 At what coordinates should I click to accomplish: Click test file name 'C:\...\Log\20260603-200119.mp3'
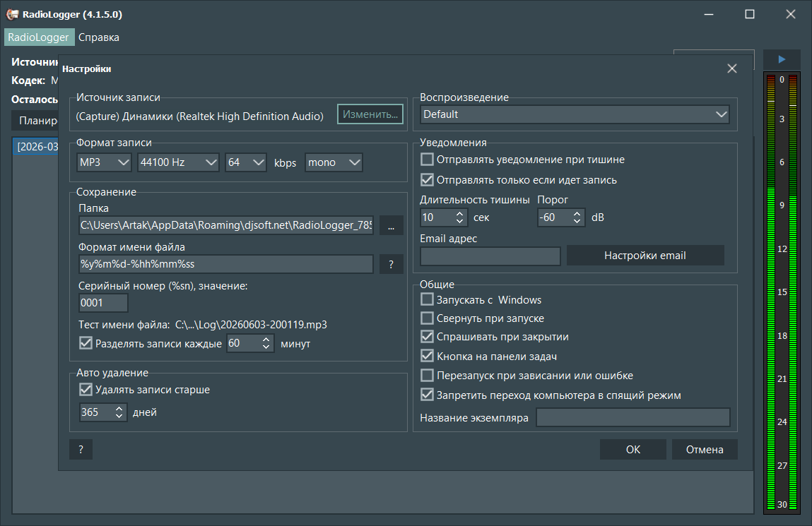pos(251,325)
